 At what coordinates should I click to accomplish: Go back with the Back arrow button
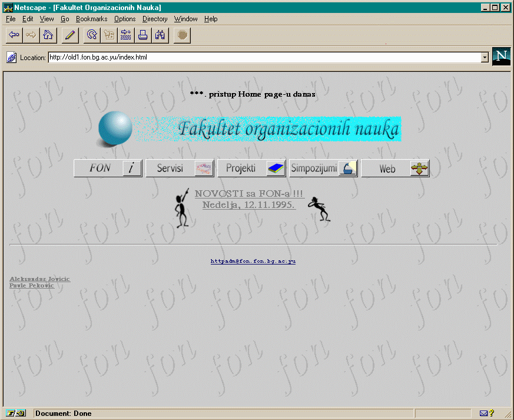[14, 35]
